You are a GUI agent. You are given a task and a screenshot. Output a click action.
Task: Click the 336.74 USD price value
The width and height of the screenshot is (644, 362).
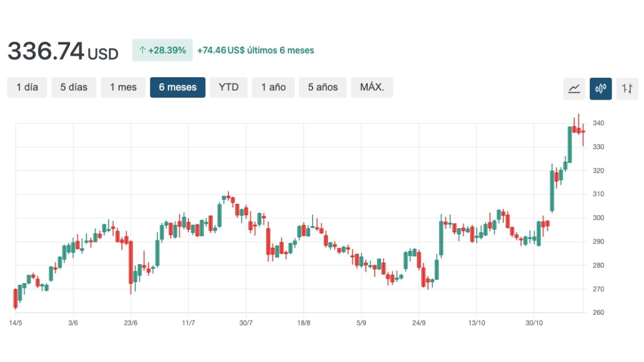(x=62, y=51)
